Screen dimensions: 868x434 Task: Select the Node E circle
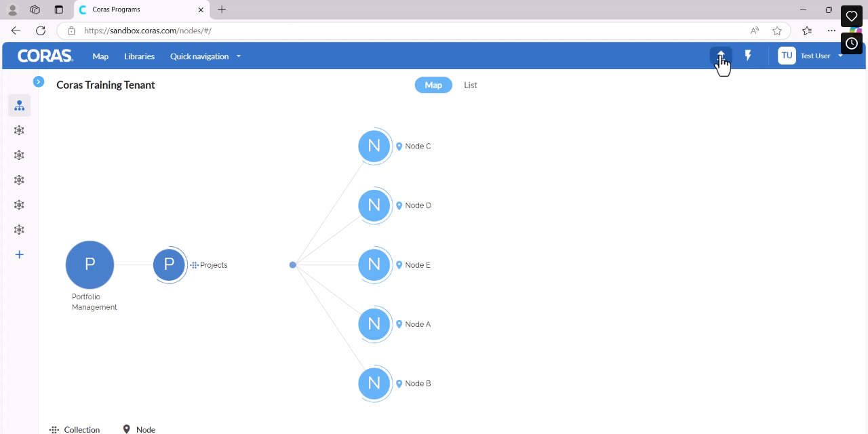(374, 264)
